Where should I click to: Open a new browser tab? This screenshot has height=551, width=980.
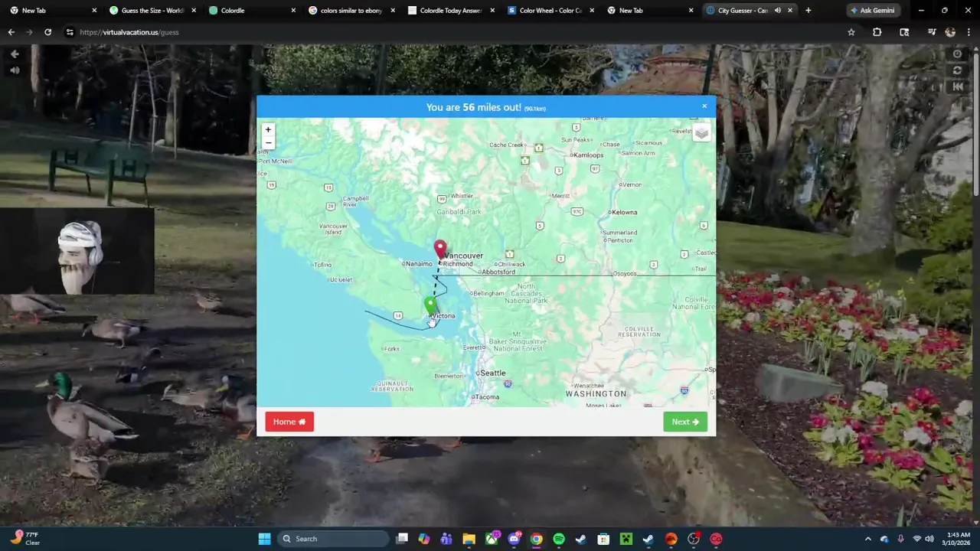pos(808,11)
